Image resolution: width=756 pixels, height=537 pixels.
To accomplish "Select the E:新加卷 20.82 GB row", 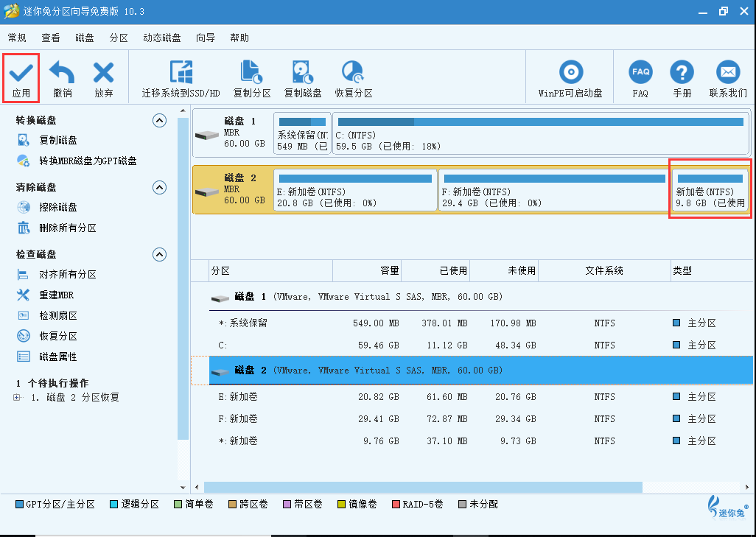I will tap(481, 397).
